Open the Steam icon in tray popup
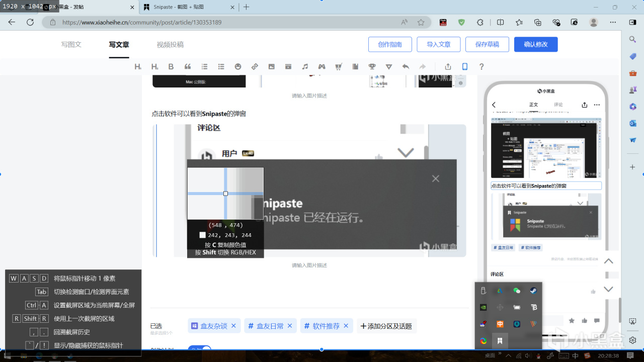Viewport: 644px width, 362px height. pyautogui.click(x=533, y=291)
